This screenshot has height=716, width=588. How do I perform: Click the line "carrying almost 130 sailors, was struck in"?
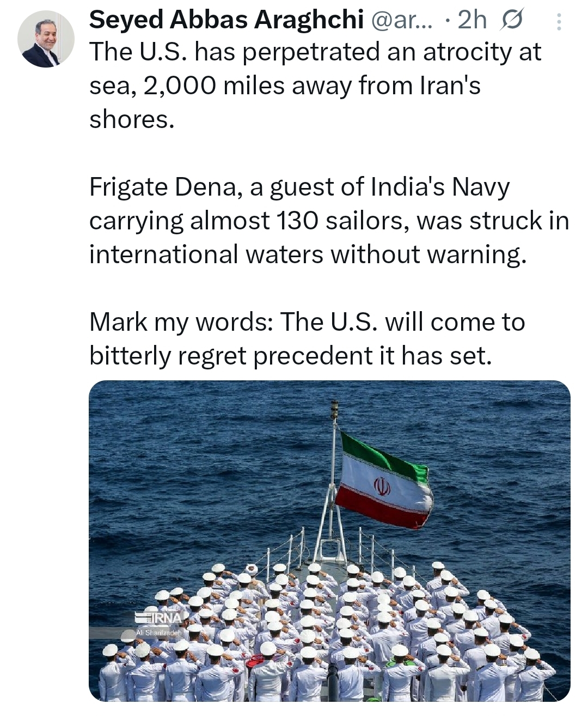329,221
